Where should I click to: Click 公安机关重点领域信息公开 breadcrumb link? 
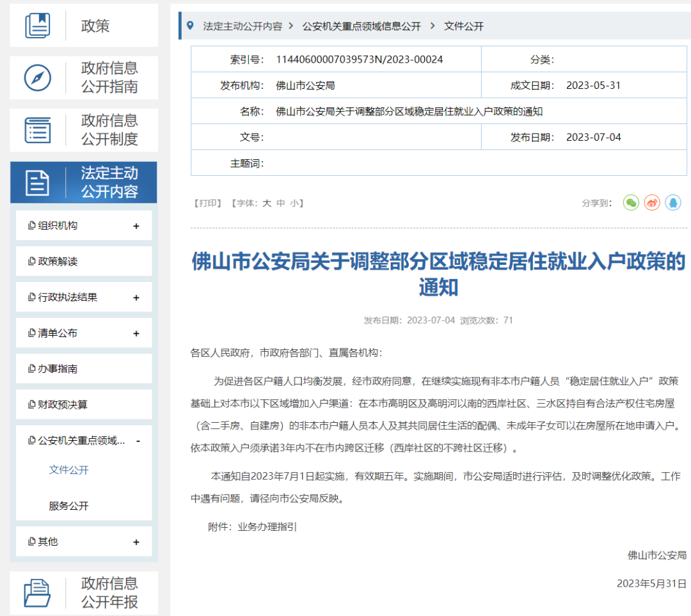point(361,26)
